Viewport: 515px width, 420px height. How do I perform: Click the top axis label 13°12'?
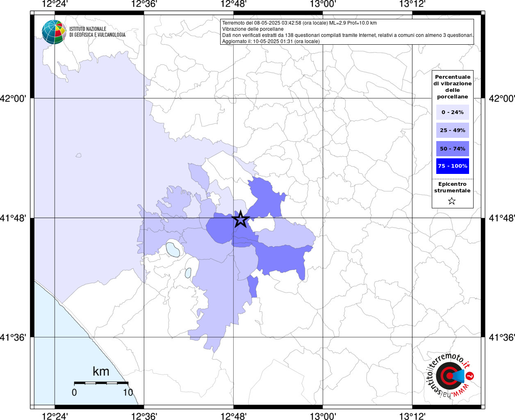412,4
